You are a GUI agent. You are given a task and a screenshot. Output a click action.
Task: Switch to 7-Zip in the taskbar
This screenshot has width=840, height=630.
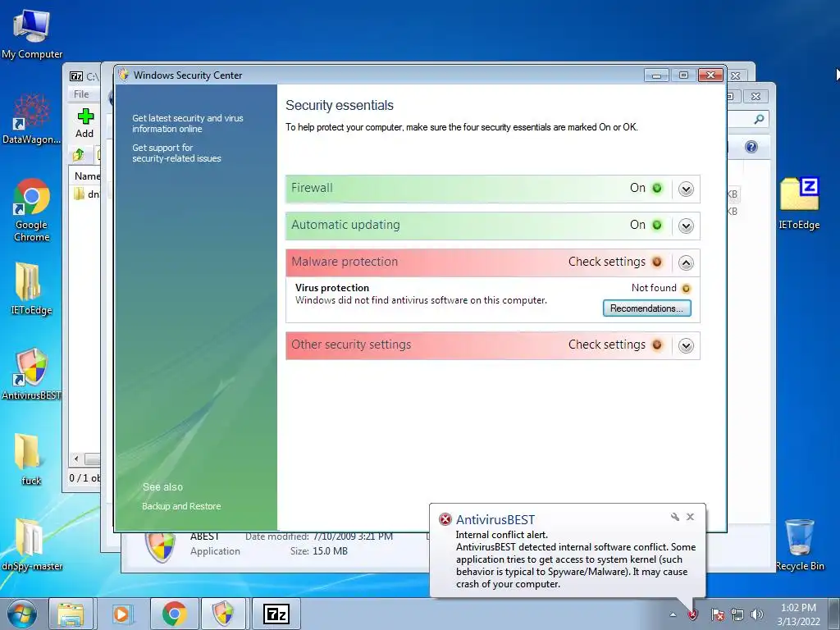click(276, 614)
